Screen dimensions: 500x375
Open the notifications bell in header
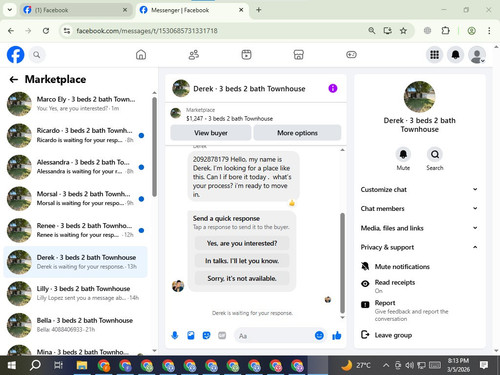point(456,55)
